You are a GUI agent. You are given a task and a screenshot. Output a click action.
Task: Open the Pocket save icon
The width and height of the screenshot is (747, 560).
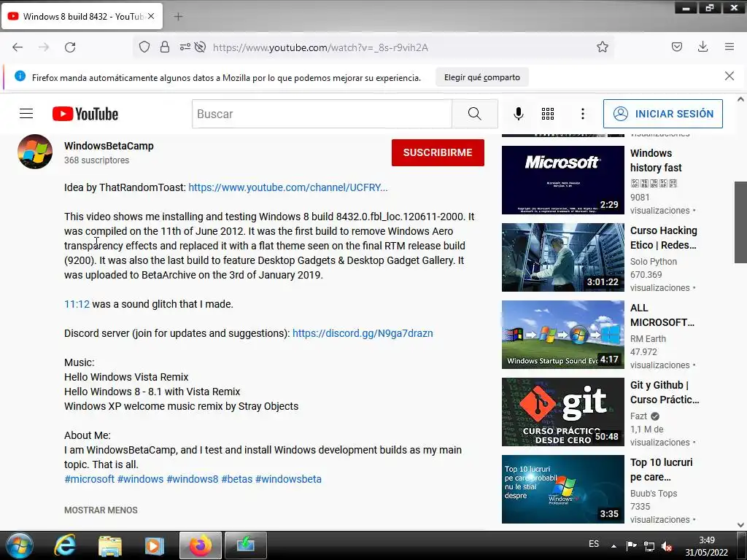click(x=676, y=47)
